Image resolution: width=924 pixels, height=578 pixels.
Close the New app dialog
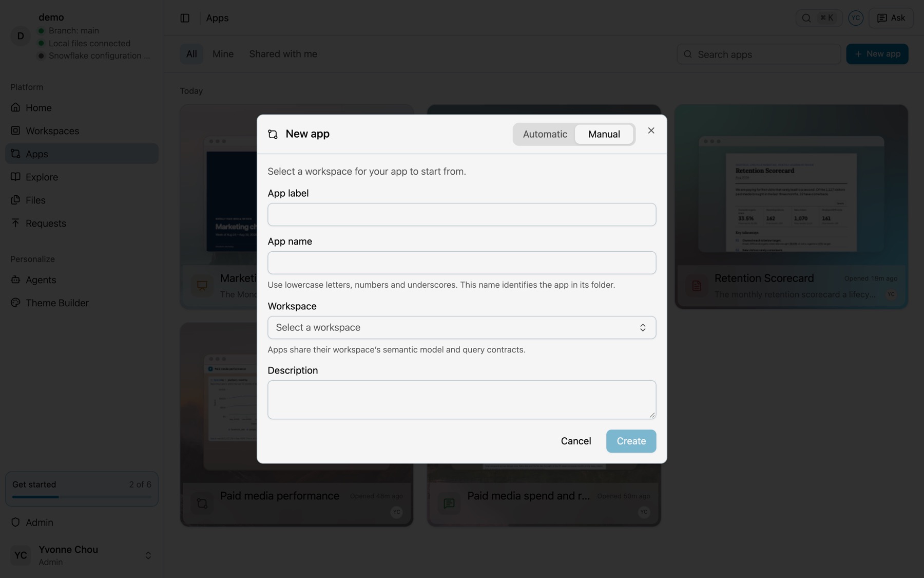point(651,130)
